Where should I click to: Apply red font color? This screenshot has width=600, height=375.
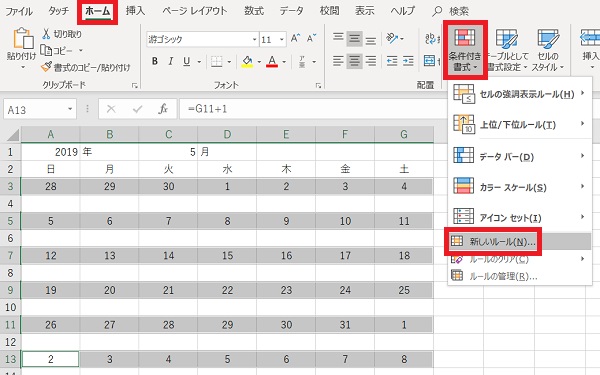(x=272, y=61)
